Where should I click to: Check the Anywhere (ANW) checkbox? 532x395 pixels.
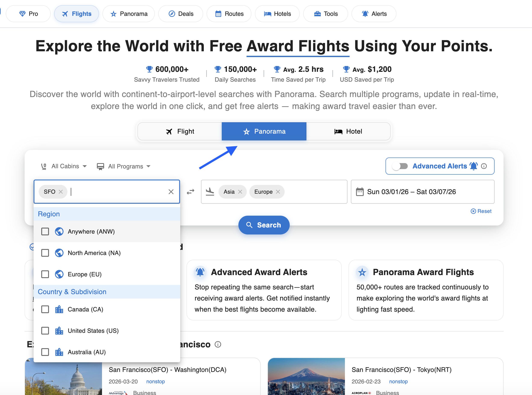tap(45, 231)
